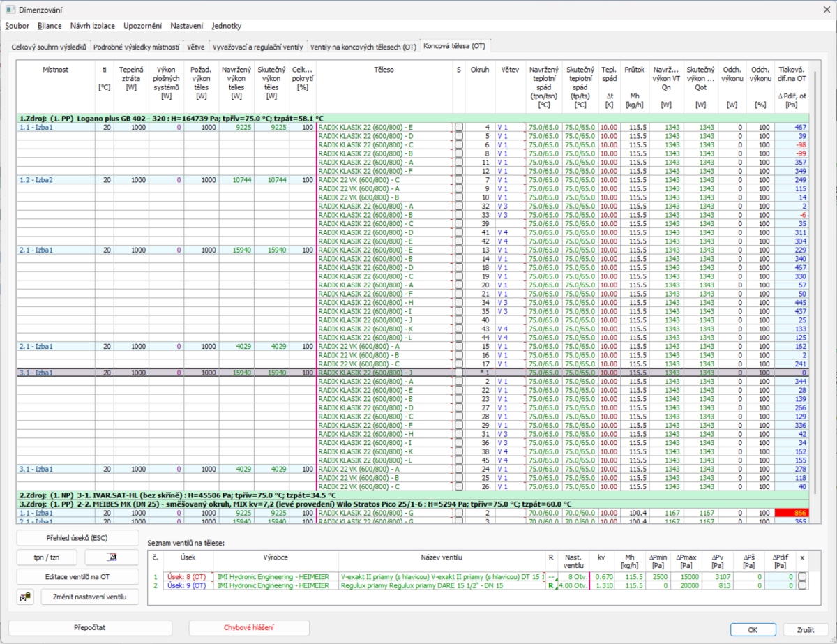The width and height of the screenshot is (837, 644).
Task: Tick the S checkbox for Okruh 6
Action: point(459,144)
